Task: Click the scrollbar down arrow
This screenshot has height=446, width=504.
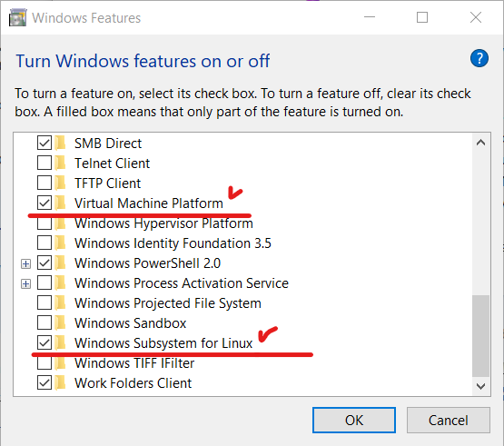Action: [480, 386]
